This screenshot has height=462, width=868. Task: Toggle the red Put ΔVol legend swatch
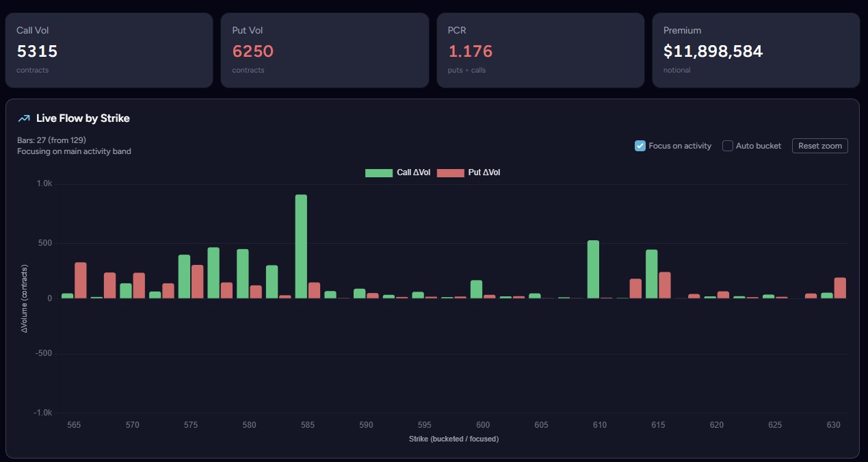click(x=450, y=172)
